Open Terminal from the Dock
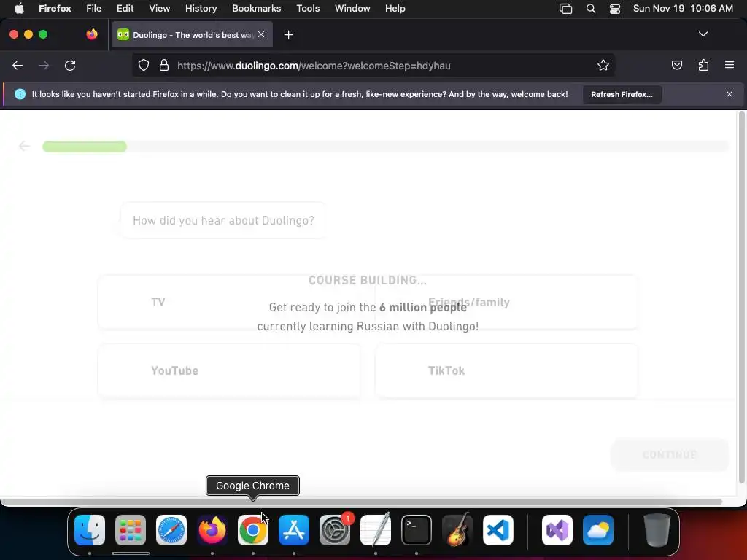The width and height of the screenshot is (747, 560). pos(417,530)
